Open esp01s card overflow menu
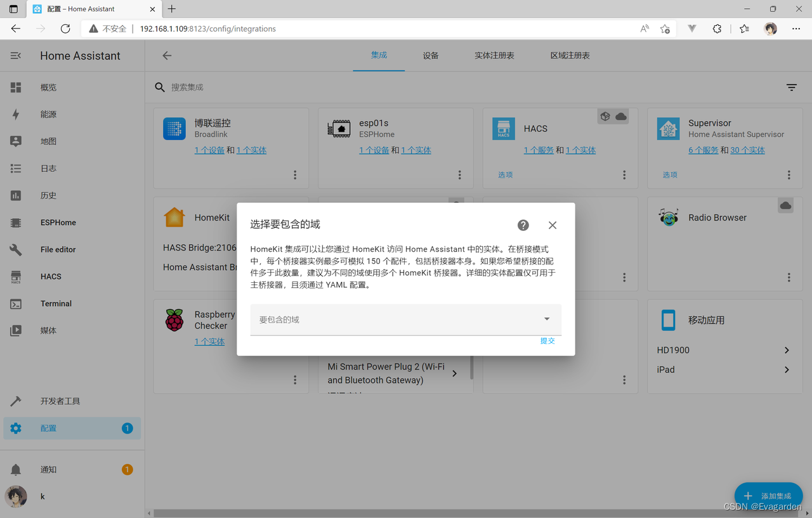812x518 pixels. pyautogui.click(x=460, y=175)
